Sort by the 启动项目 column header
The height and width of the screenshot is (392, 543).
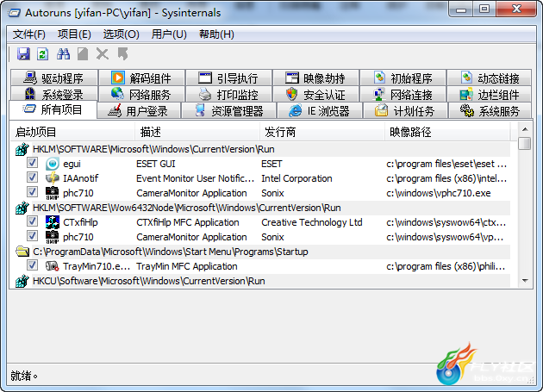[72, 132]
